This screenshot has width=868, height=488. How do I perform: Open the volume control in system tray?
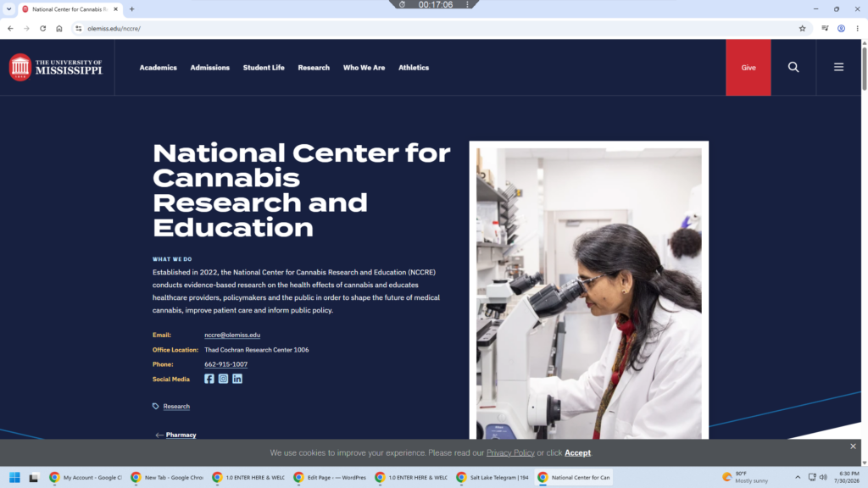pyautogui.click(x=823, y=478)
